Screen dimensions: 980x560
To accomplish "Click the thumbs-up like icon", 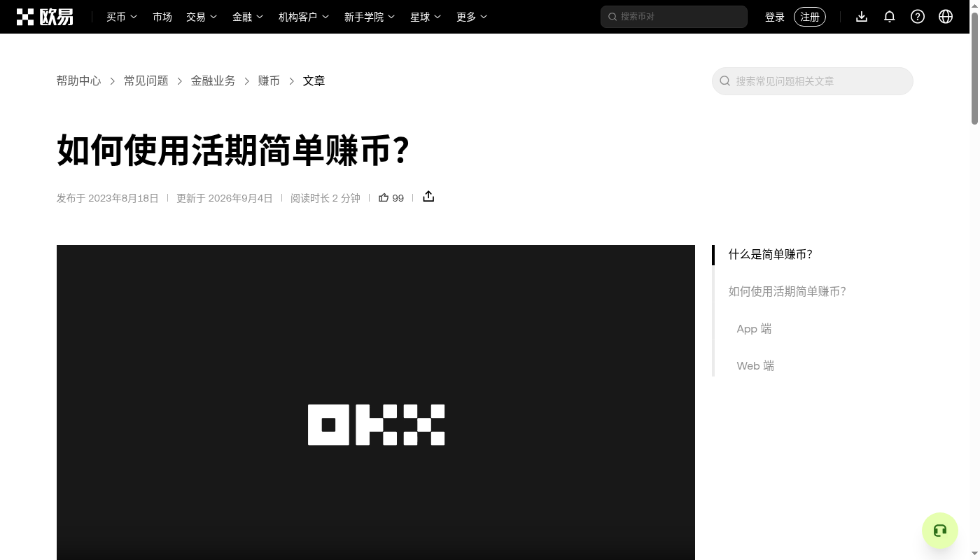I will coord(384,197).
